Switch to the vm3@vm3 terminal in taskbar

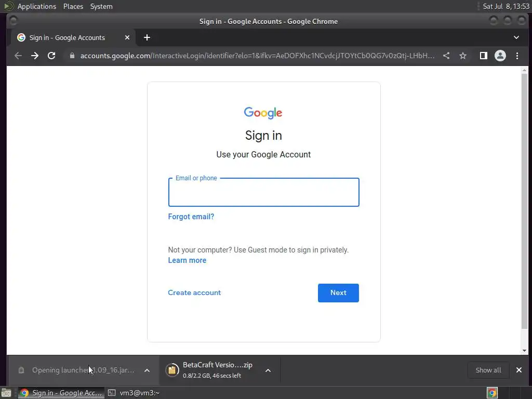pyautogui.click(x=135, y=393)
